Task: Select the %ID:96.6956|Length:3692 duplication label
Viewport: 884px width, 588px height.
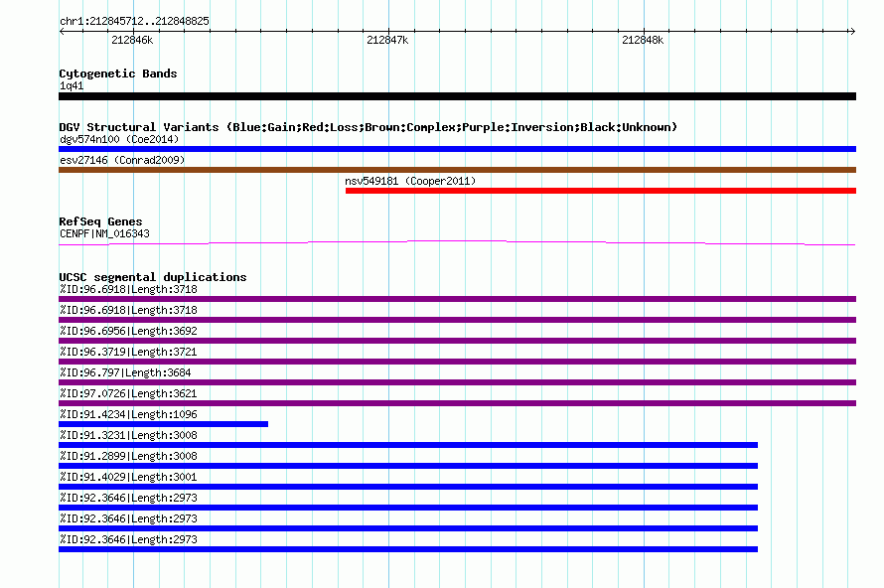Action: [x=128, y=331]
